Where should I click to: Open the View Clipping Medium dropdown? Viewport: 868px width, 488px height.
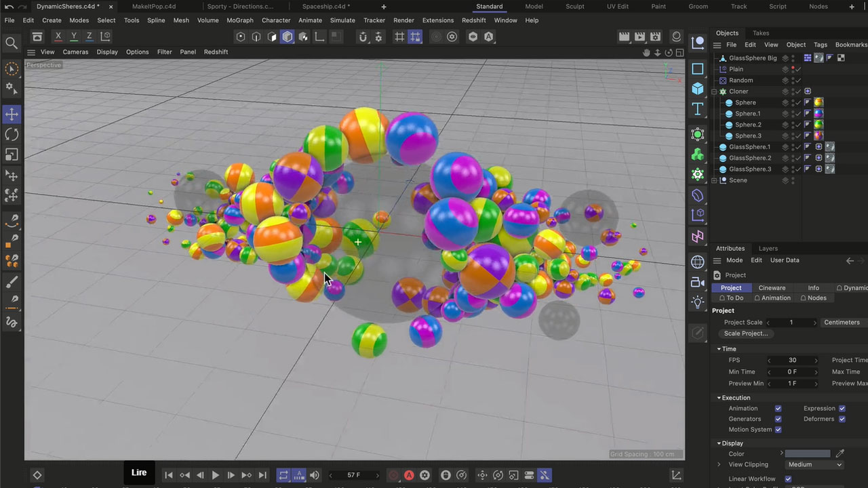pos(814,464)
